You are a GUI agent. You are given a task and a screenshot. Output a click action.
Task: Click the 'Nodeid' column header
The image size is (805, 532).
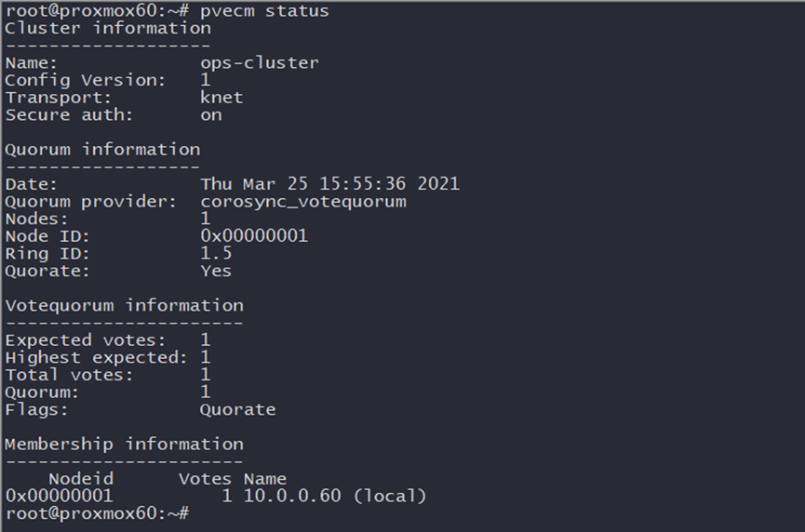pos(81,479)
